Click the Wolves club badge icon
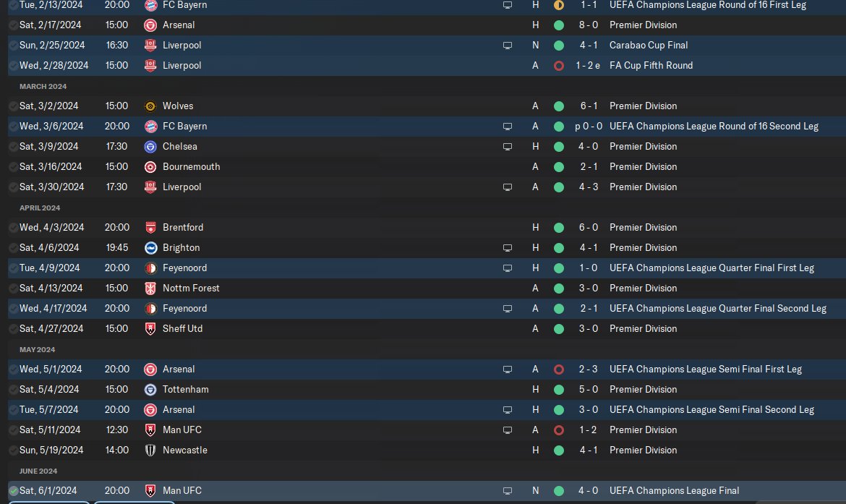The height and width of the screenshot is (504, 846). (x=150, y=106)
